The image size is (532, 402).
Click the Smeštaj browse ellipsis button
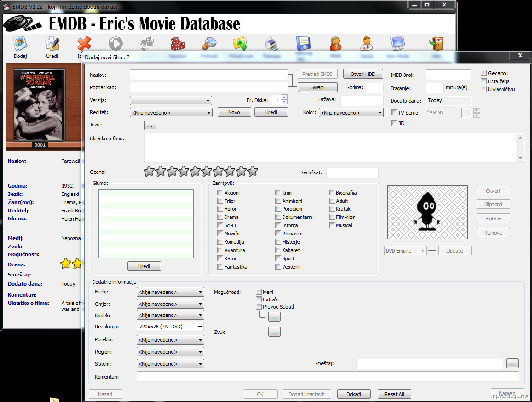[x=512, y=363]
